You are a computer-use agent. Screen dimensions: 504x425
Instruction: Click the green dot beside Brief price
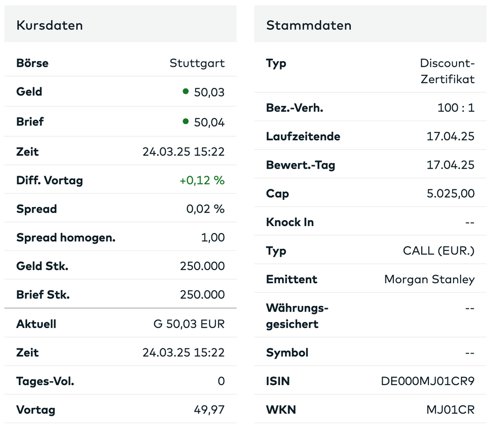point(186,121)
